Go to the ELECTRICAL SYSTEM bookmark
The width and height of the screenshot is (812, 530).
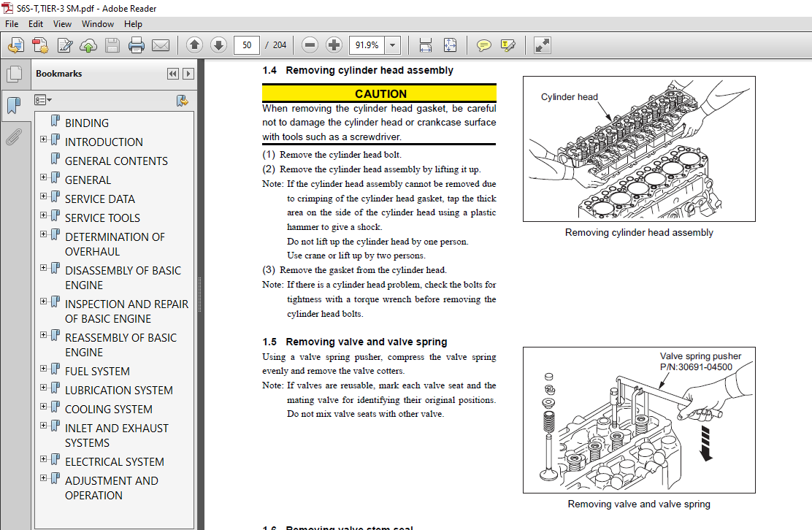(x=115, y=461)
